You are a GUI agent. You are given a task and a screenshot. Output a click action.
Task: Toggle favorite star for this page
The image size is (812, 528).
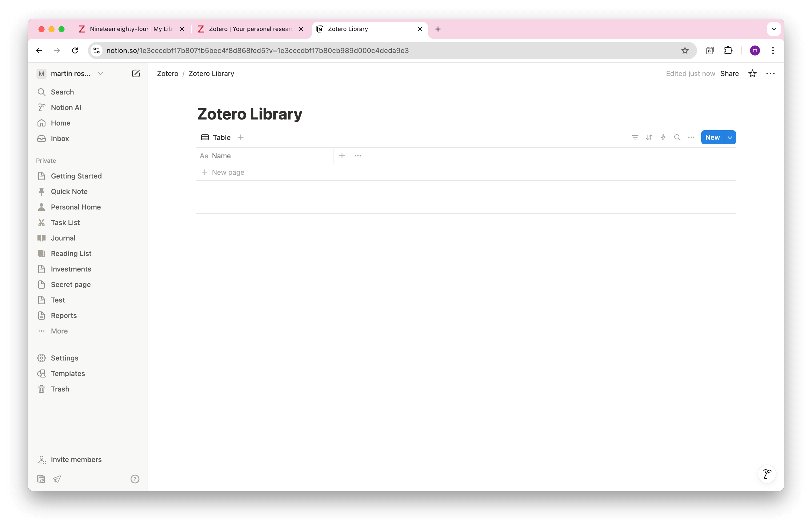(752, 74)
